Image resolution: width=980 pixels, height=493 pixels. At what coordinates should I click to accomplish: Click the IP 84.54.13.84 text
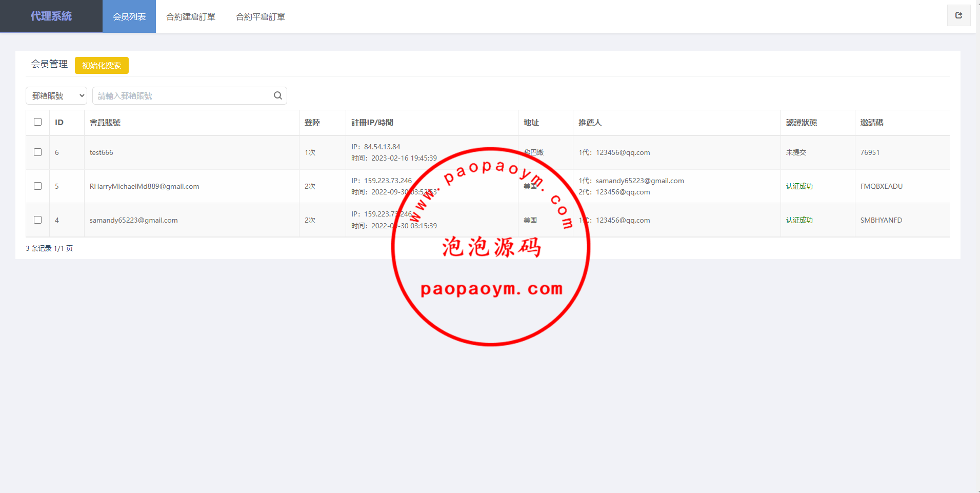[x=376, y=147]
